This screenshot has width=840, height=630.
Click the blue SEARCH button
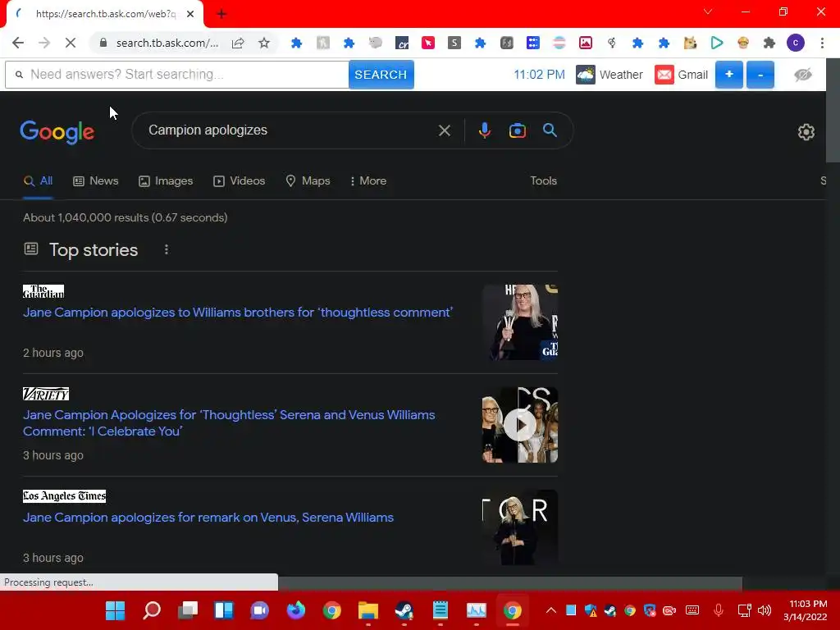(381, 75)
